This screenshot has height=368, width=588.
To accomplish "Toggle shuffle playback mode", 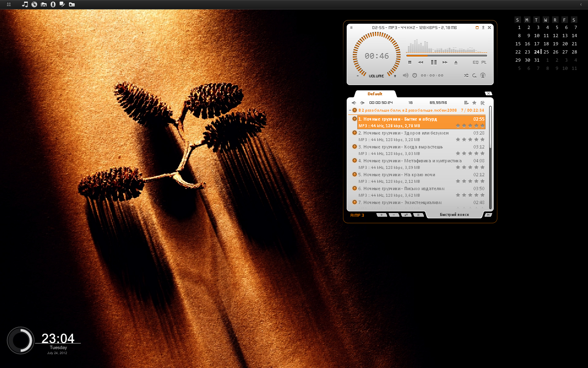I will pos(466,75).
